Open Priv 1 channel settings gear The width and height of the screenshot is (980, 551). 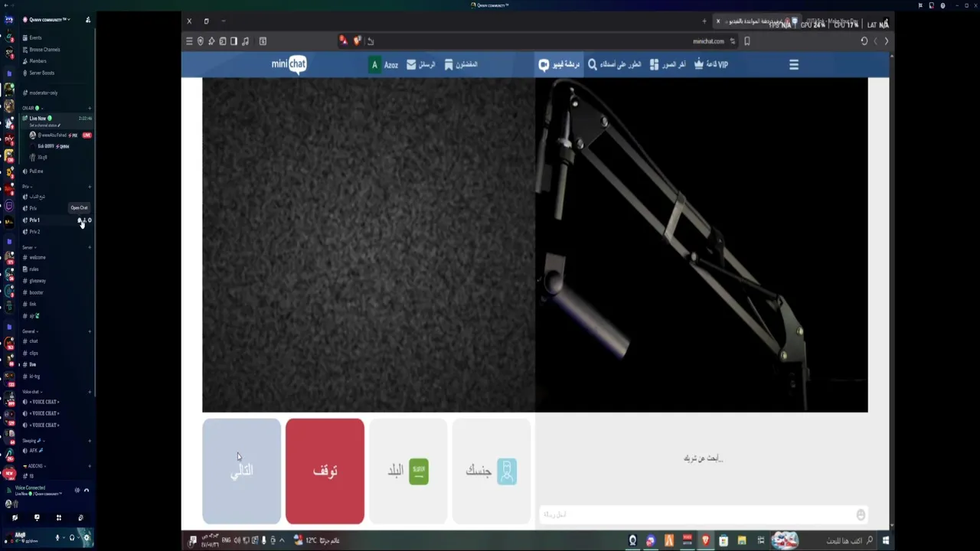(90, 220)
